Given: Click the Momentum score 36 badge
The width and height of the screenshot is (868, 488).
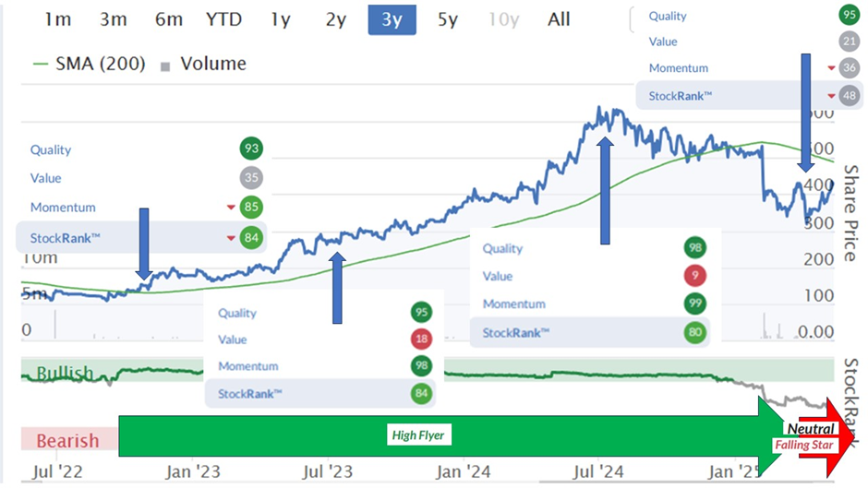Looking at the screenshot, I should (x=850, y=68).
